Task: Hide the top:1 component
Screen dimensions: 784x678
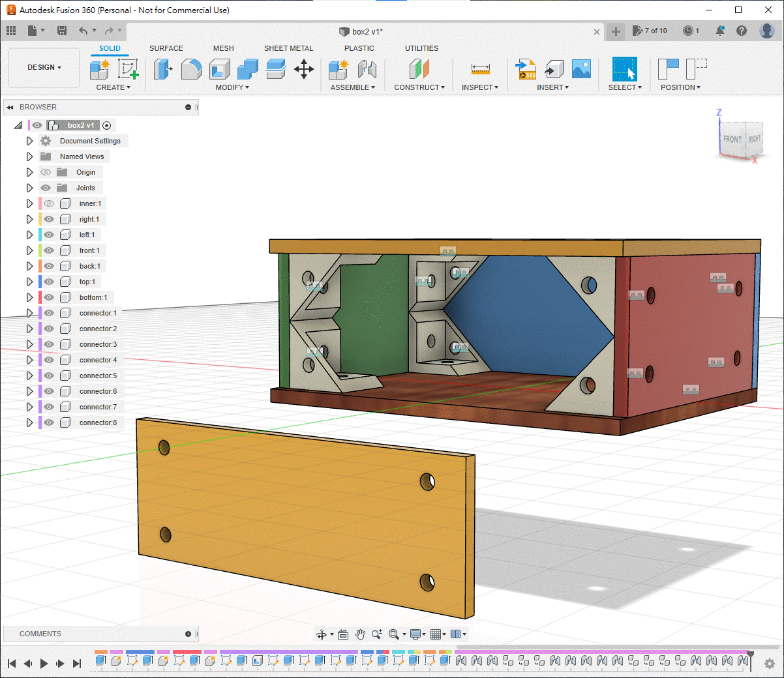Action: coord(49,282)
